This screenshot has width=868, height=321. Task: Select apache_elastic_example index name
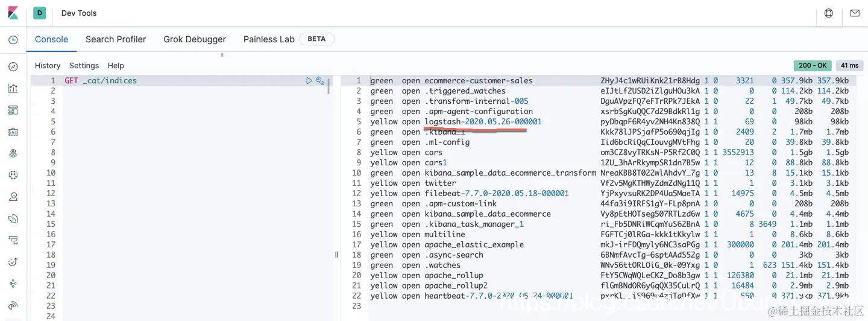(x=474, y=245)
